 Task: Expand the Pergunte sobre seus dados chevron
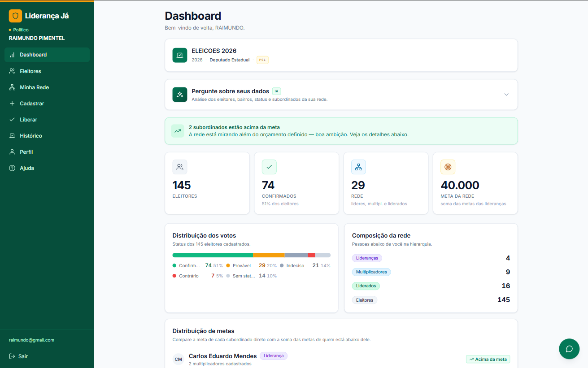coord(506,95)
